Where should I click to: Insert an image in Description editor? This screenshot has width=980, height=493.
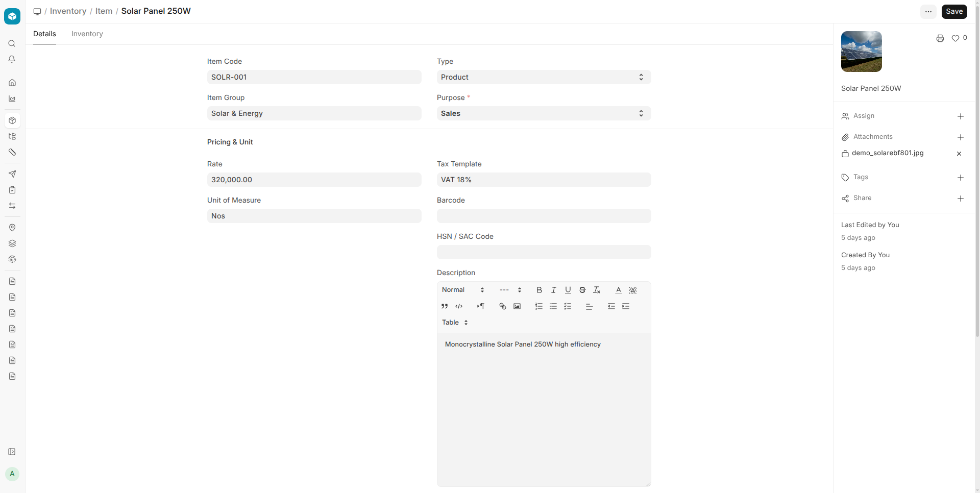(517, 306)
